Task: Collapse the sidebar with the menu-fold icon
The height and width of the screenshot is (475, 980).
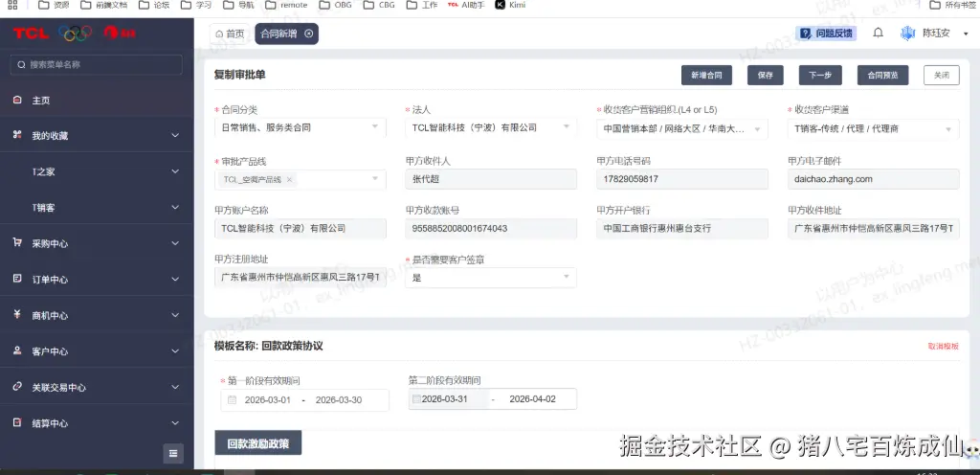Action: tap(173, 453)
